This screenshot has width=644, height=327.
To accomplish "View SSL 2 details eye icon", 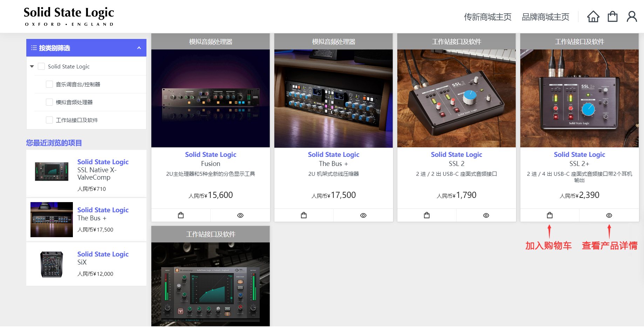I will click(x=486, y=215).
